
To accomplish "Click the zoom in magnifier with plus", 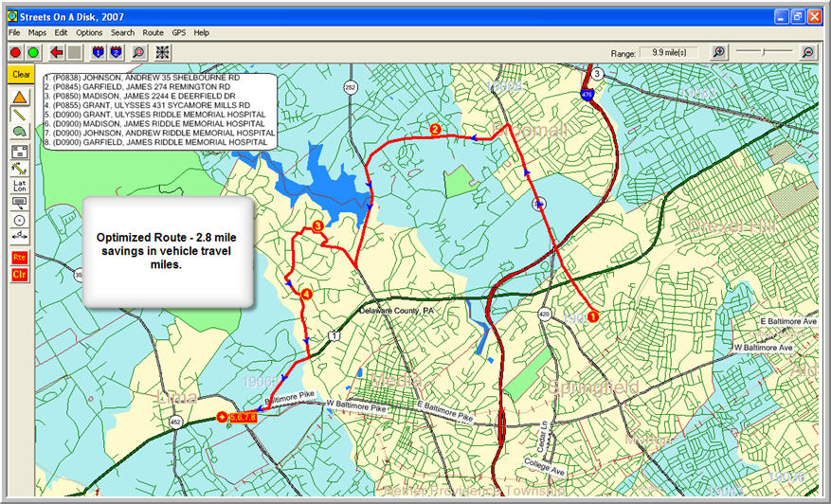I will (x=719, y=52).
